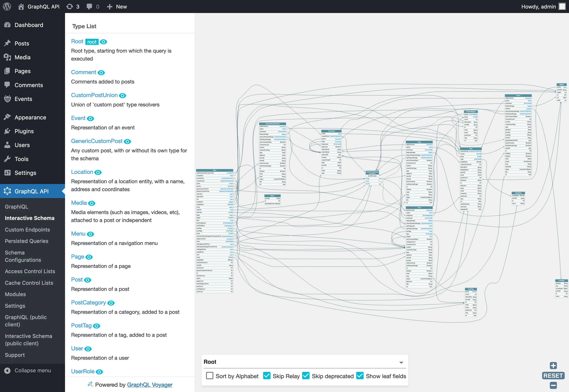The image size is (569, 392).
Task: Select the PostTag type link
Action: 81,325
